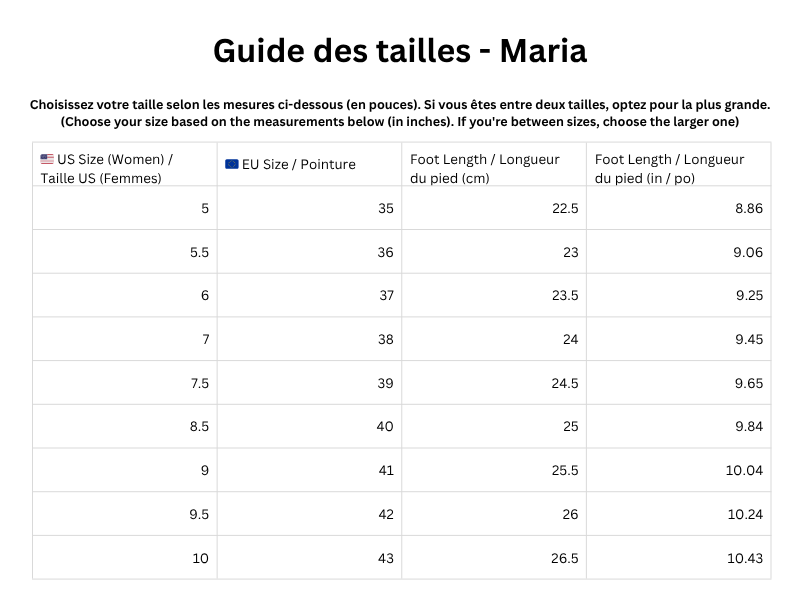Click the US size 5.5 cell
The width and height of the screenshot is (800, 600).
coord(199,253)
